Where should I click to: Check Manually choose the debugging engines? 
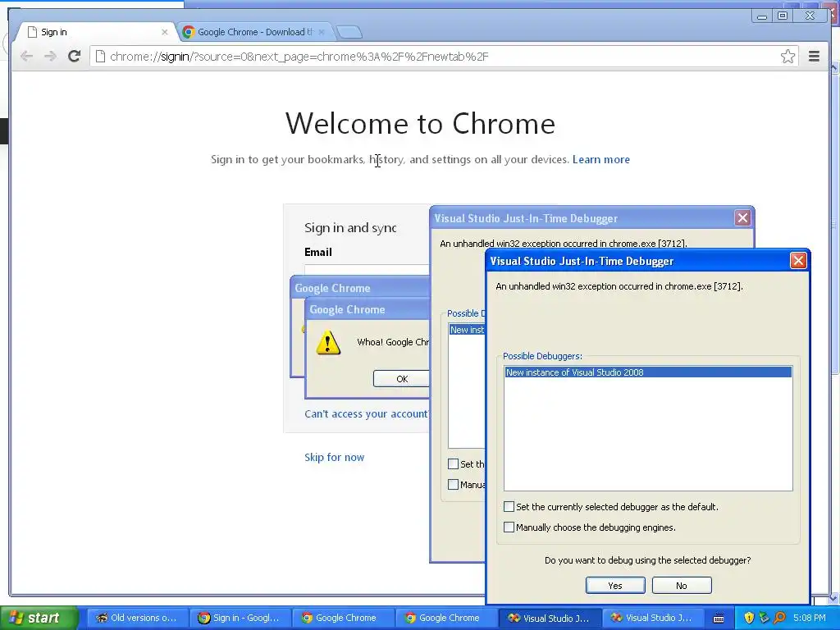click(x=509, y=527)
